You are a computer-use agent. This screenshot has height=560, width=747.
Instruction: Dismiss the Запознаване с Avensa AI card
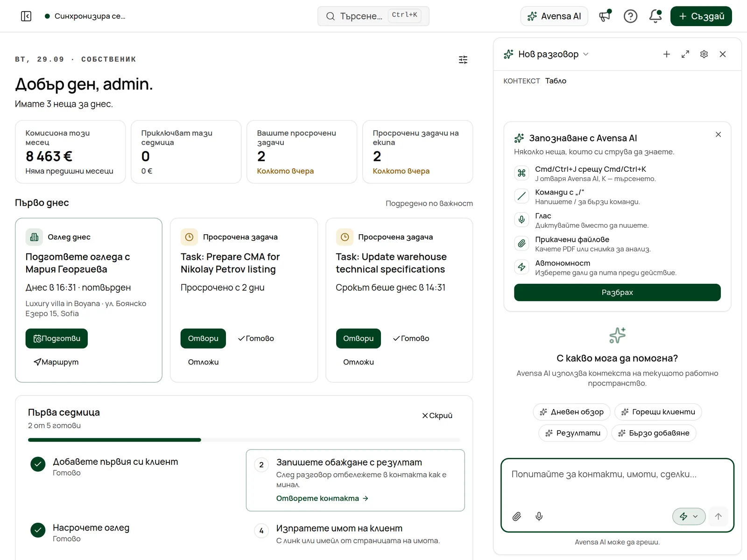tap(718, 134)
